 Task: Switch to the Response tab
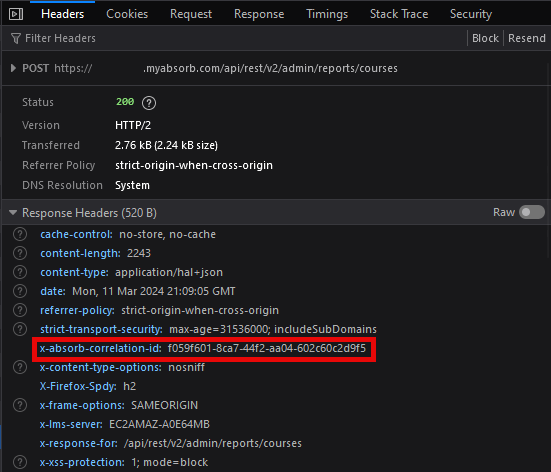259,14
